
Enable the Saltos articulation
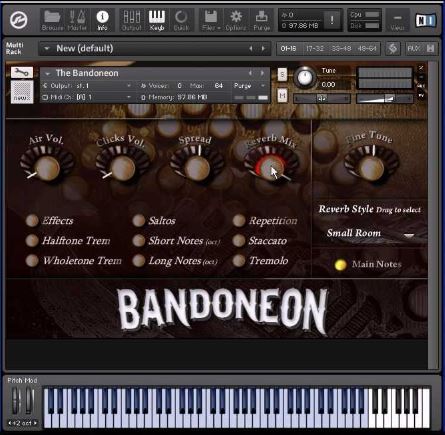pos(139,220)
